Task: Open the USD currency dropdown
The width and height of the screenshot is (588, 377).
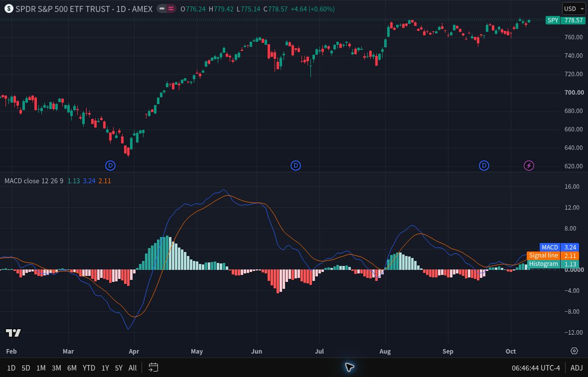Action: (574, 8)
